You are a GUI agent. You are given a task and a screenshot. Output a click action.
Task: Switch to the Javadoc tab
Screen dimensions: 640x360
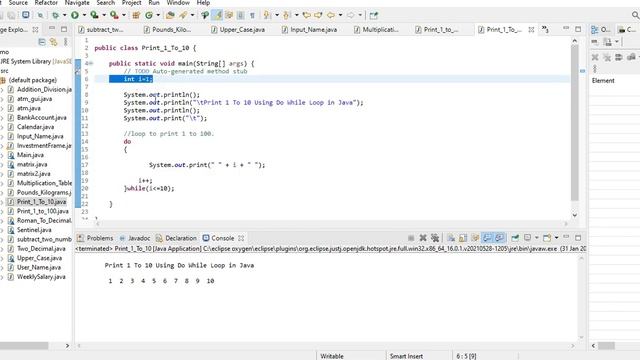coord(135,238)
